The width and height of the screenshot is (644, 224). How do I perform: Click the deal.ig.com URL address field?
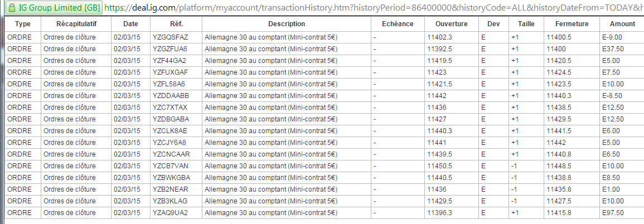click(x=368, y=8)
